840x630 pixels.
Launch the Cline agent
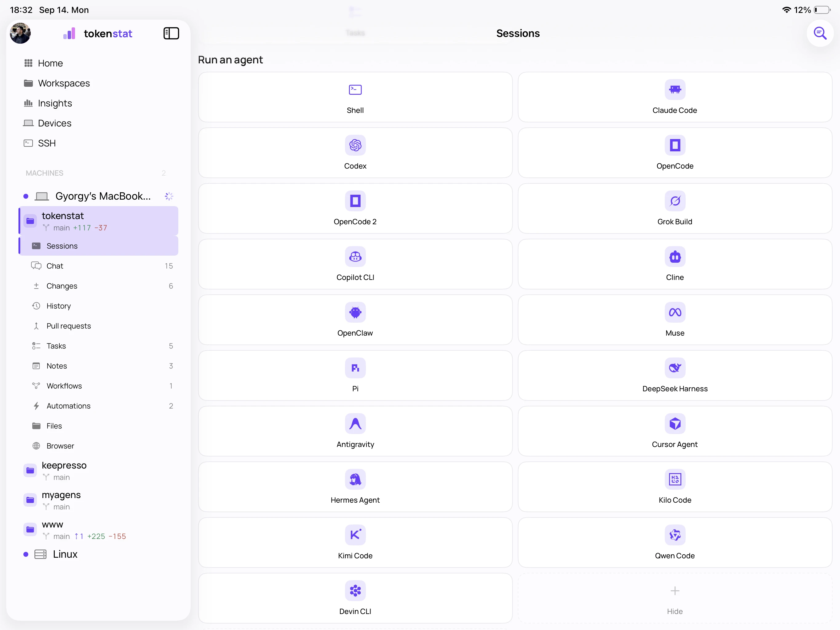click(x=675, y=264)
